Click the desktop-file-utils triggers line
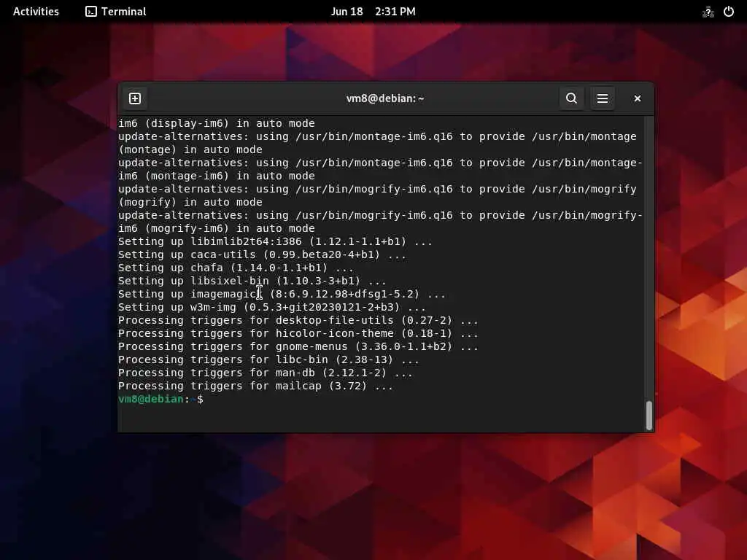 298,321
